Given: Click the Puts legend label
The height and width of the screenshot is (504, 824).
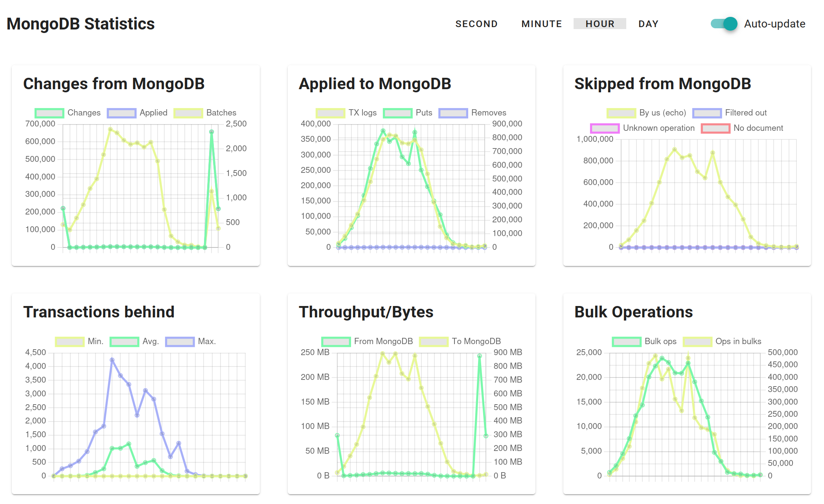Looking at the screenshot, I should 424,113.
